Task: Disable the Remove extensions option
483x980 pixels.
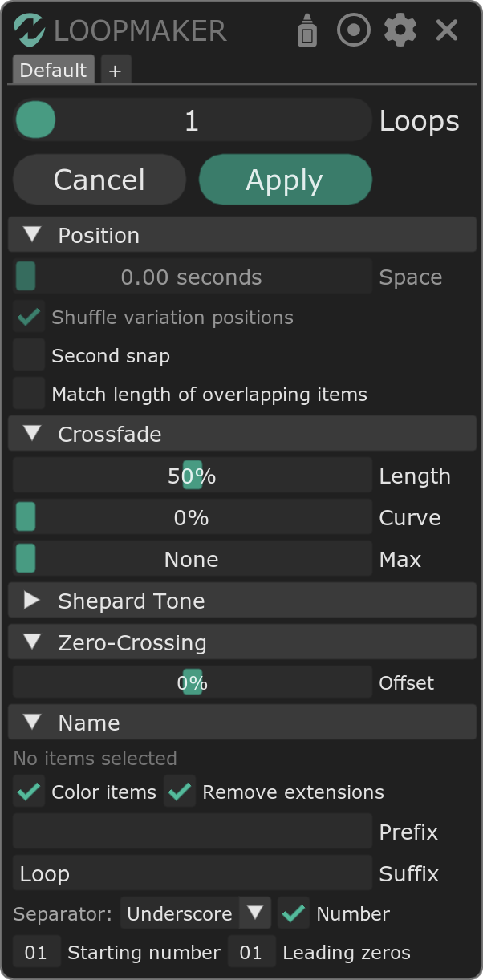Action: pyautogui.click(x=180, y=792)
